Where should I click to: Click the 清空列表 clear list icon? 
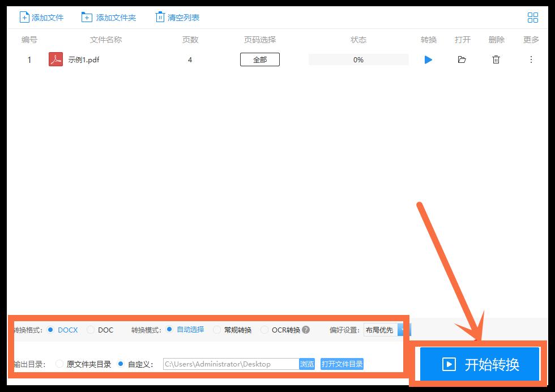coord(159,17)
